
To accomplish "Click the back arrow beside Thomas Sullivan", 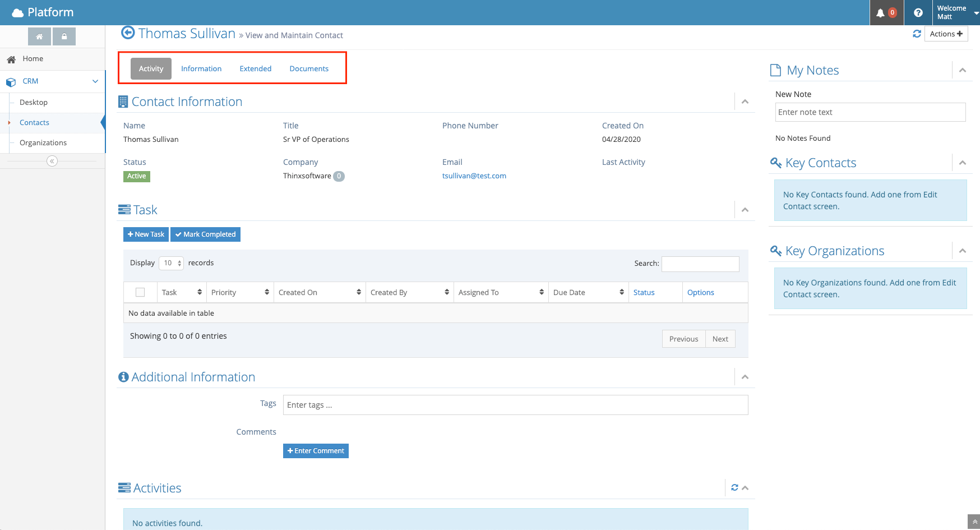I will point(128,33).
